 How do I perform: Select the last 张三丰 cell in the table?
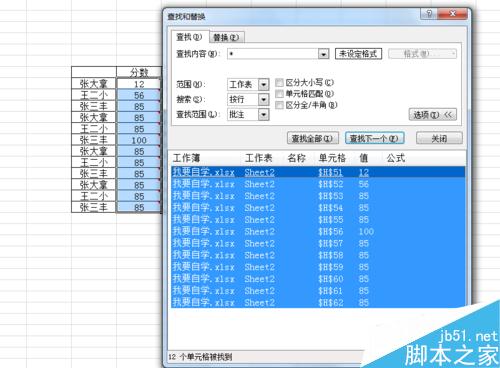[94, 207]
